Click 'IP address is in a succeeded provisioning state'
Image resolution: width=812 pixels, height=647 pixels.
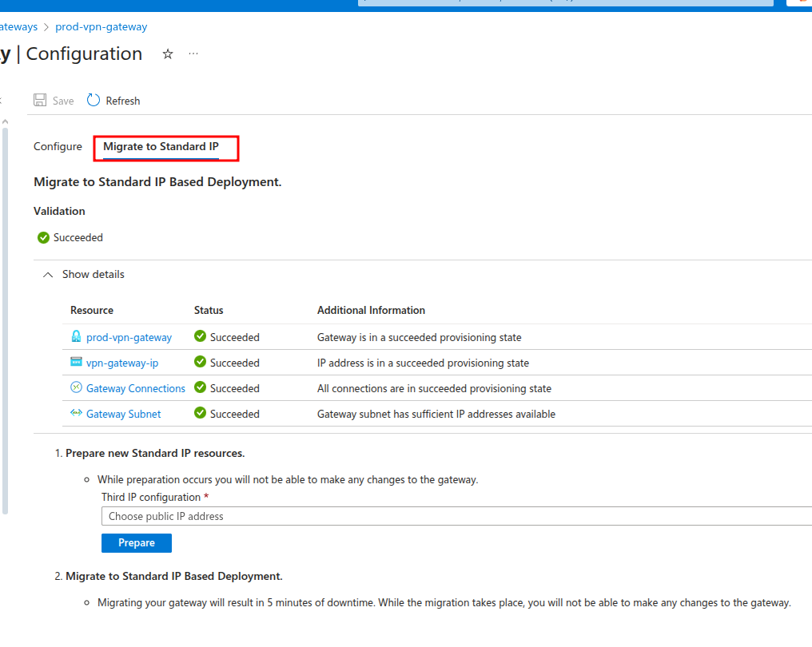coord(423,363)
